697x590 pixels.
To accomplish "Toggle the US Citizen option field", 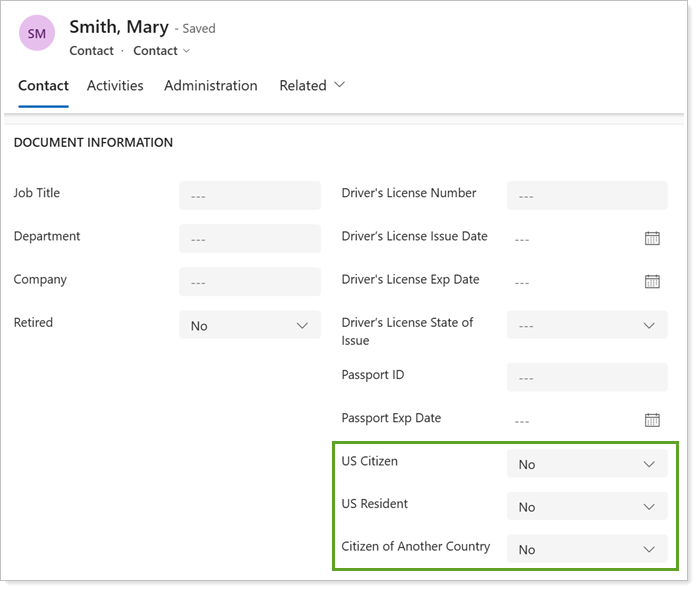I will [x=586, y=464].
